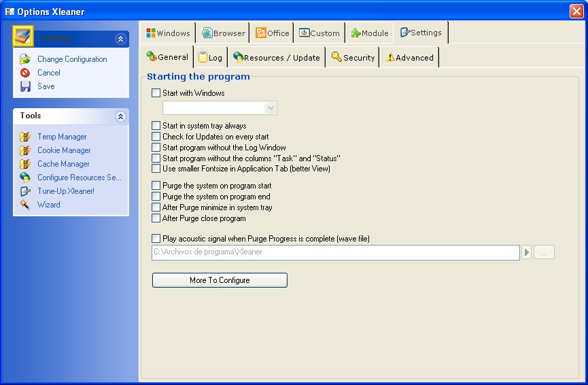Check Purge the system on program end
Viewport: 588px width, 385px height.
(x=156, y=197)
